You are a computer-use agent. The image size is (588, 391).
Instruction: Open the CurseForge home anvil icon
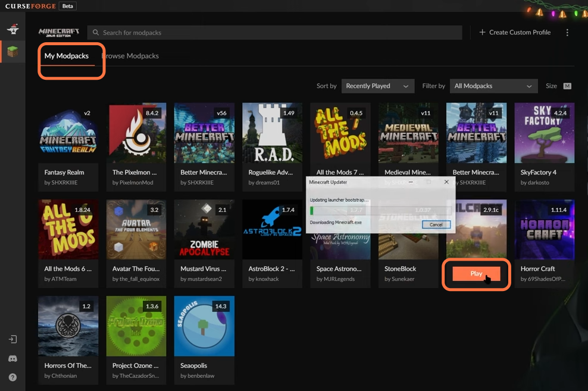(12, 29)
